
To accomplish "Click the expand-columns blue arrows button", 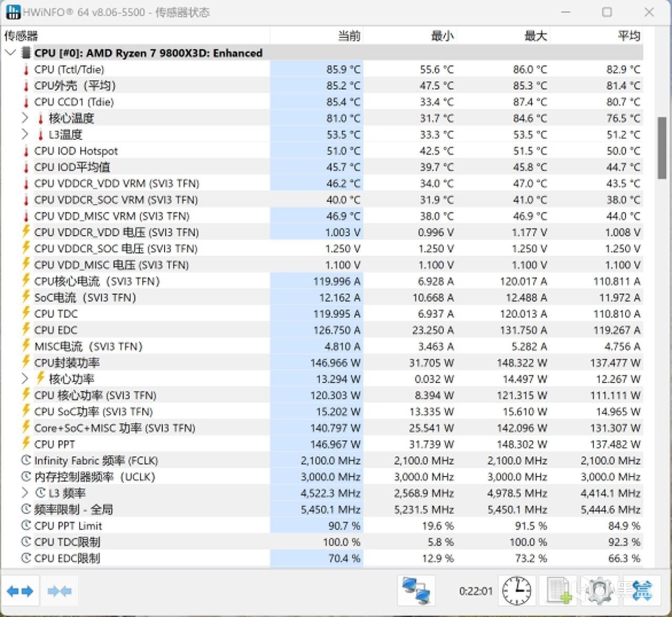I will 20,591.
